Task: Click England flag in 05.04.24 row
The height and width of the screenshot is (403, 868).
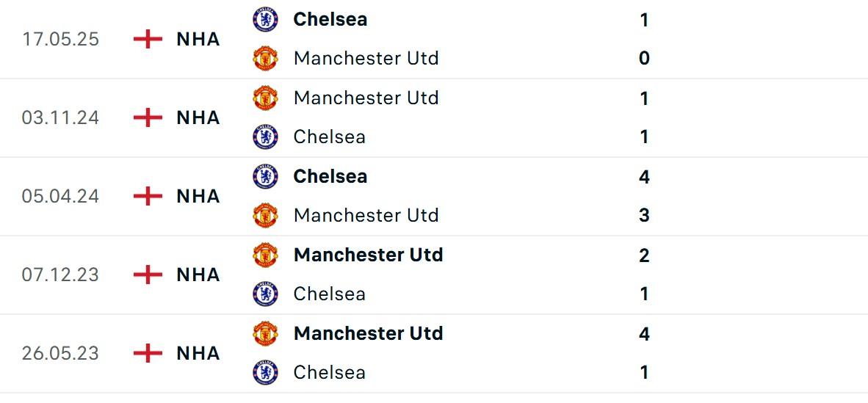Action: (148, 196)
